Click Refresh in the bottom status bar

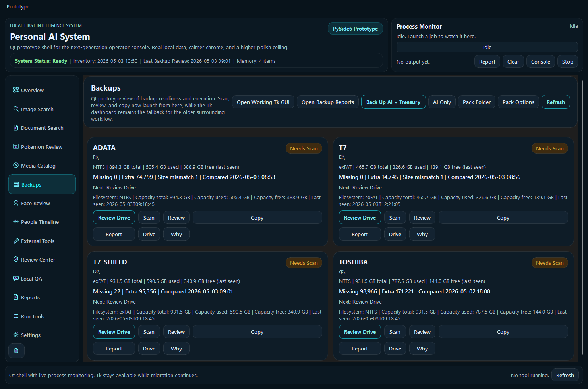565,375
